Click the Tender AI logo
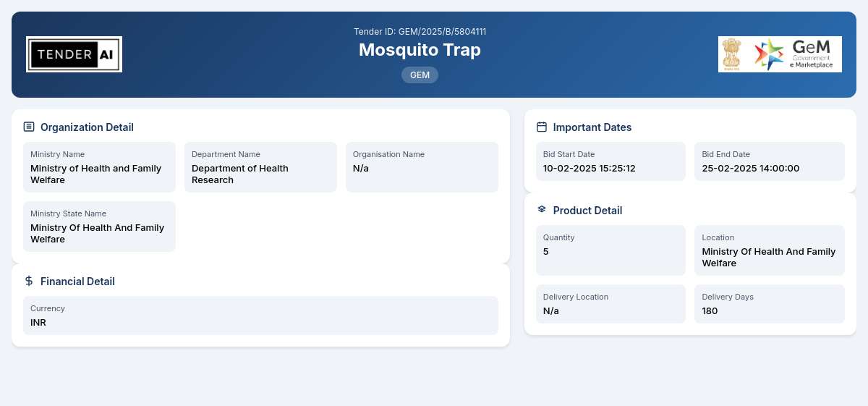 [x=74, y=54]
